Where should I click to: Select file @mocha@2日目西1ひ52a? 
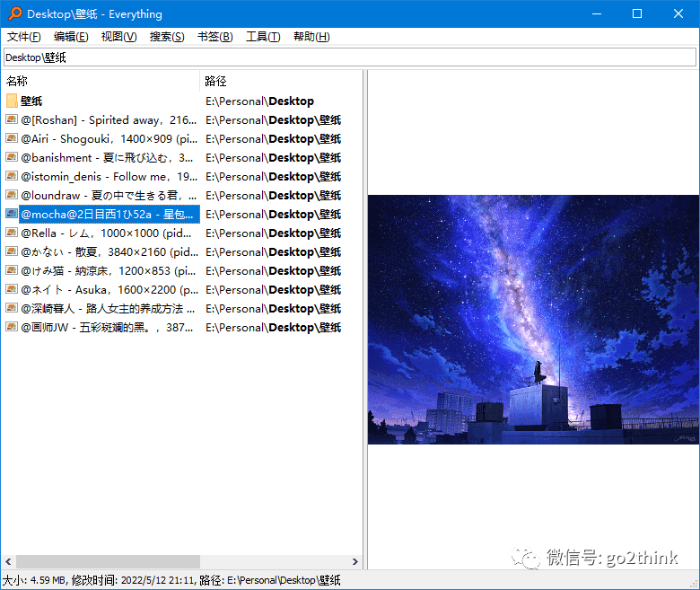tap(109, 214)
